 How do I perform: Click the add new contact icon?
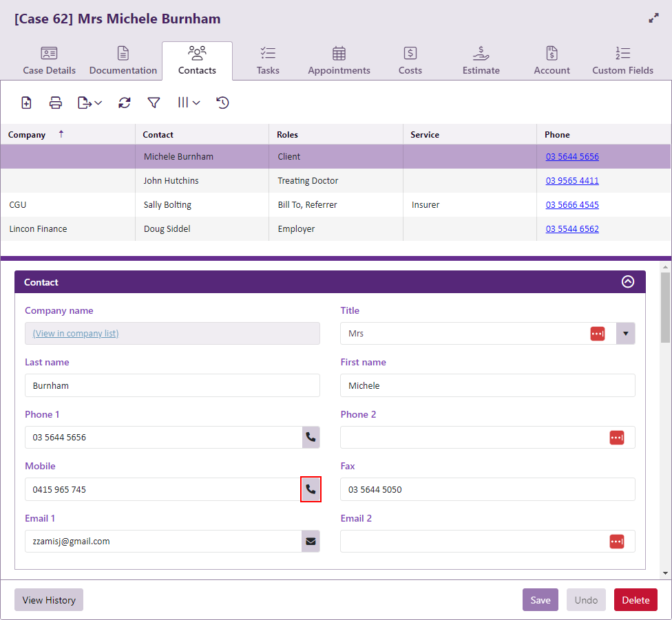pyautogui.click(x=26, y=103)
